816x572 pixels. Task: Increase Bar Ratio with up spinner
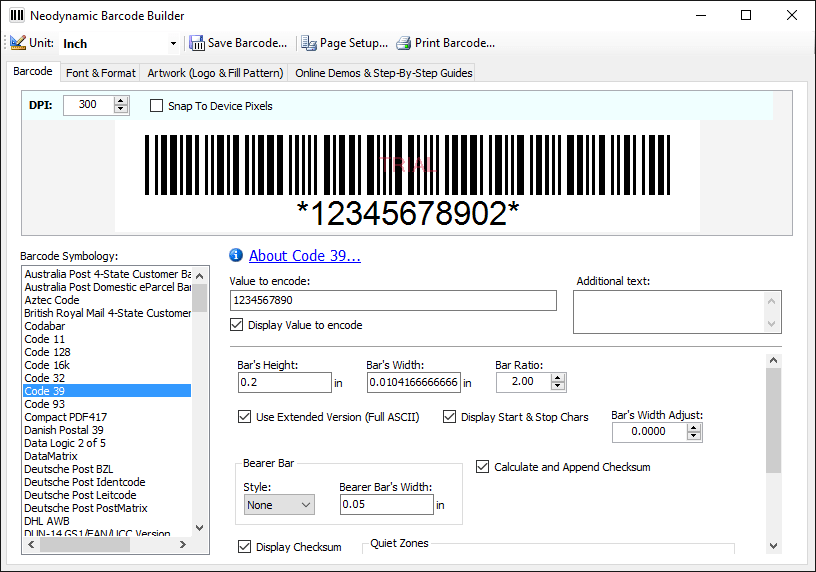[x=558, y=378]
